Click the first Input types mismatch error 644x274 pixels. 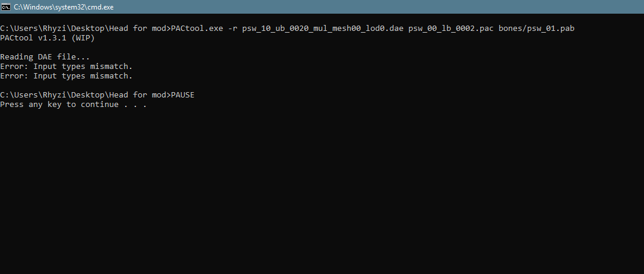pos(66,67)
